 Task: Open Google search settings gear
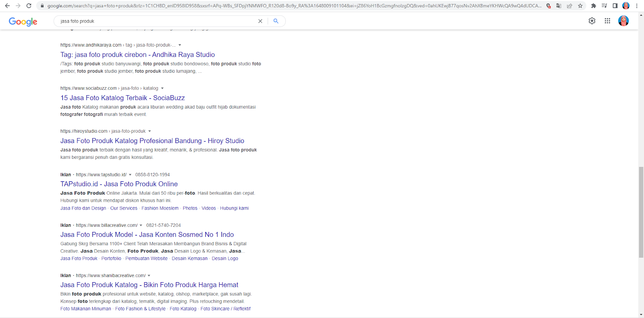click(592, 21)
